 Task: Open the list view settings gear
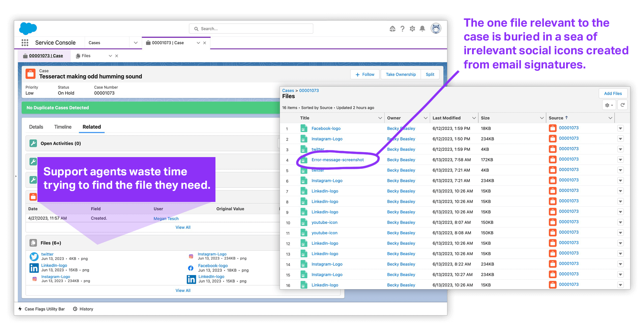coord(609,105)
